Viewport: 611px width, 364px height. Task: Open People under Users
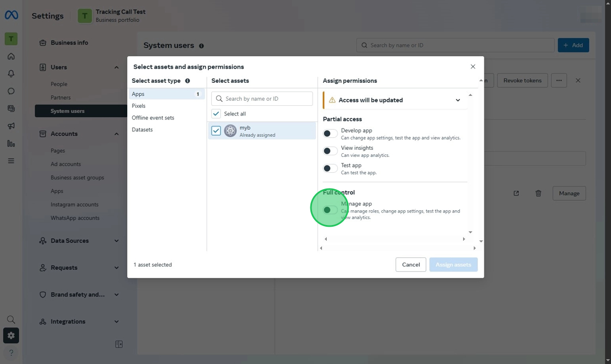coord(59,84)
